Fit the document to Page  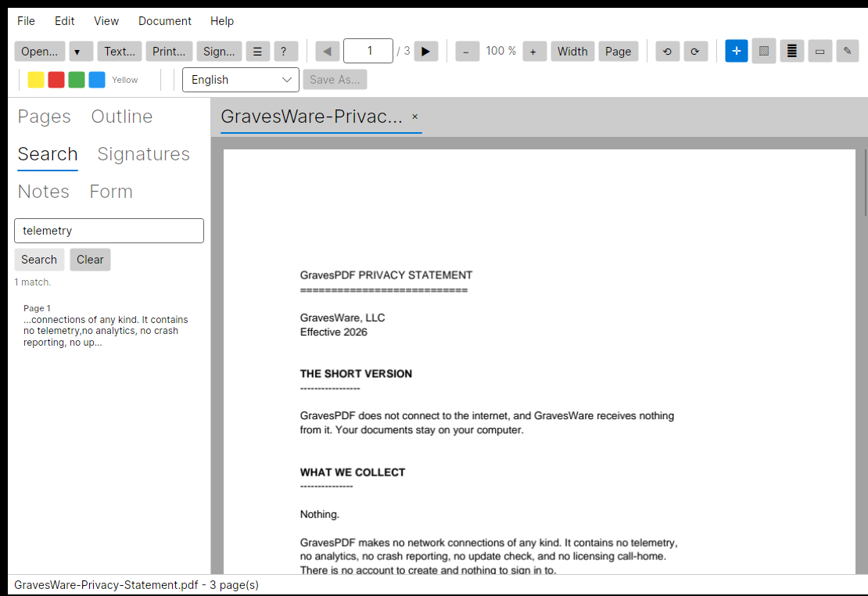point(619,52)
